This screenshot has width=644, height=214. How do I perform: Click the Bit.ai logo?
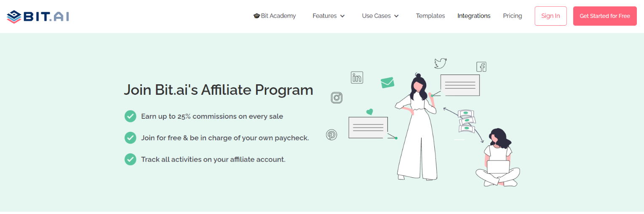38,16
